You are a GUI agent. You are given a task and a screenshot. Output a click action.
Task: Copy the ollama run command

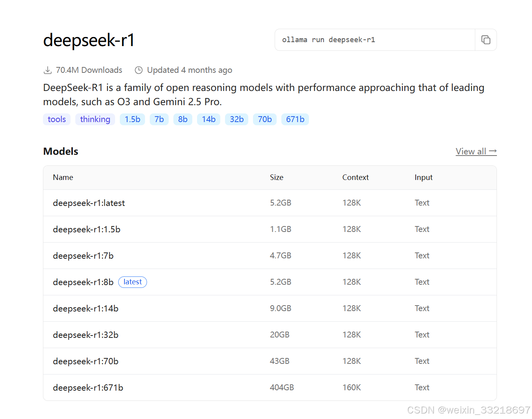[485, 40]
